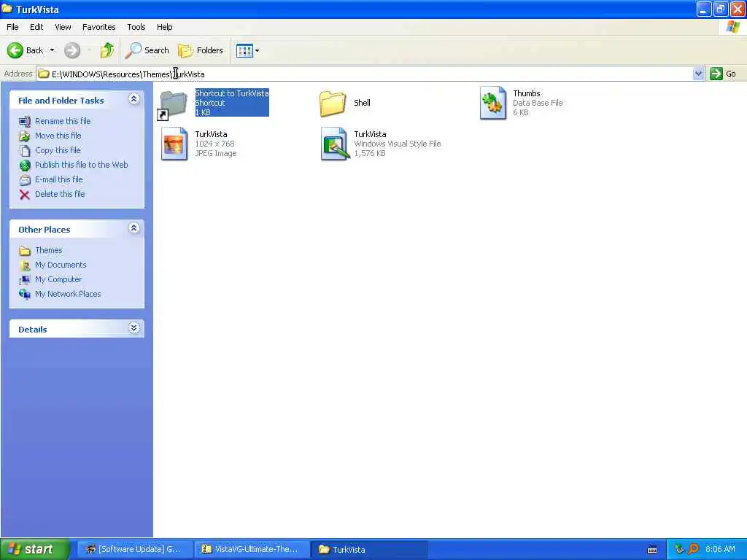Viewport: 747px width, 560px height.
Task: Open the File menu
Action: point(12,27)
